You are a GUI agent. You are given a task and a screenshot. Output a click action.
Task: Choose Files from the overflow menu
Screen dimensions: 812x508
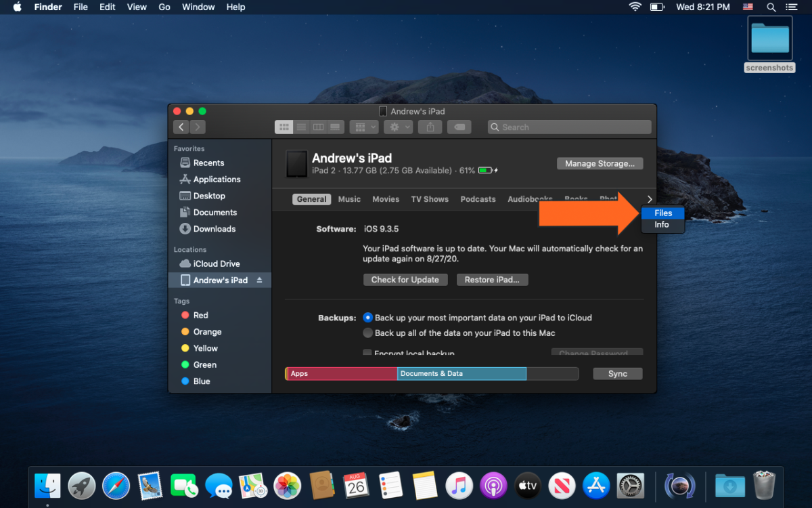pyautogui.click(x=662, y=213)
